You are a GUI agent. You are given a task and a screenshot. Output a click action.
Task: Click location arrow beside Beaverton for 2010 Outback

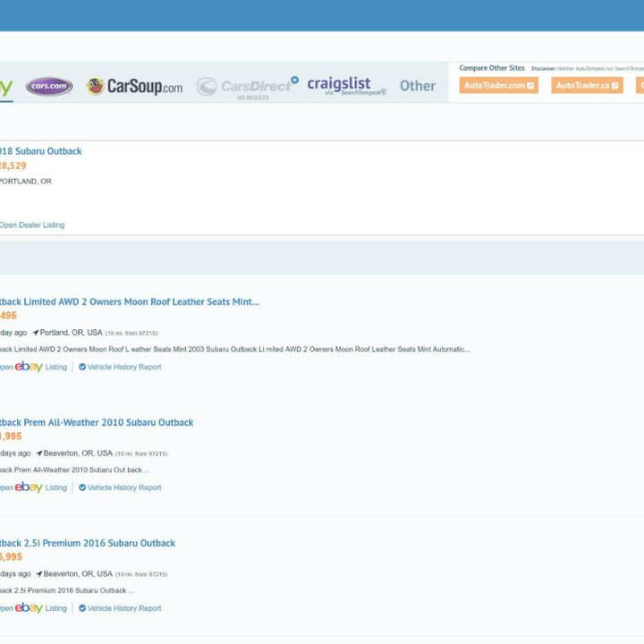pyautogui.click(x=39, y=453)
